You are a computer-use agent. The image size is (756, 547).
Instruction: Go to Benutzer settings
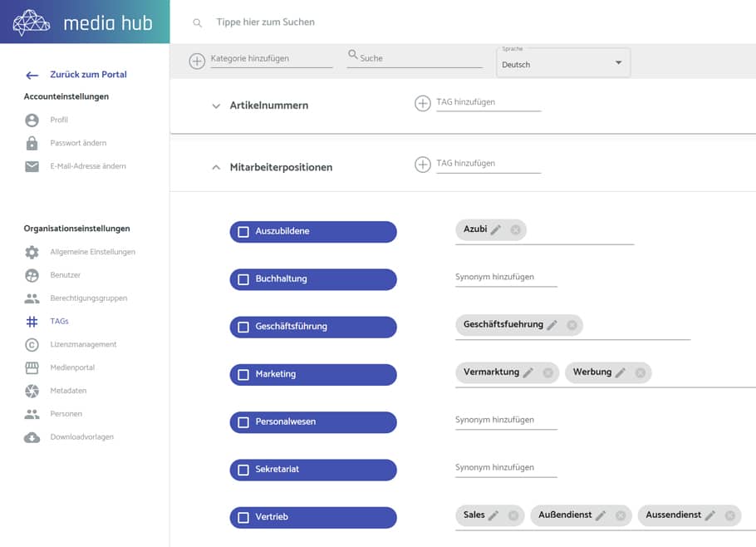coord(65,275)
